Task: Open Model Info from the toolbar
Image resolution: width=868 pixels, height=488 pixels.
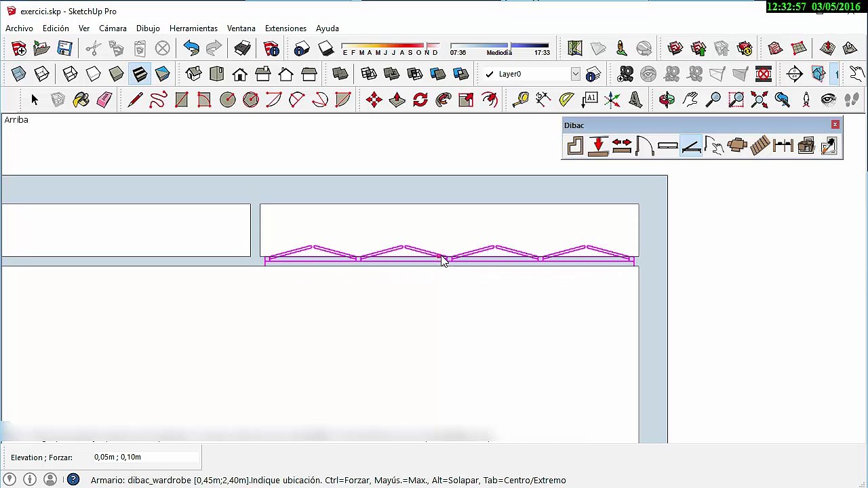Action: pyautogui.click(x=271, y=49)
